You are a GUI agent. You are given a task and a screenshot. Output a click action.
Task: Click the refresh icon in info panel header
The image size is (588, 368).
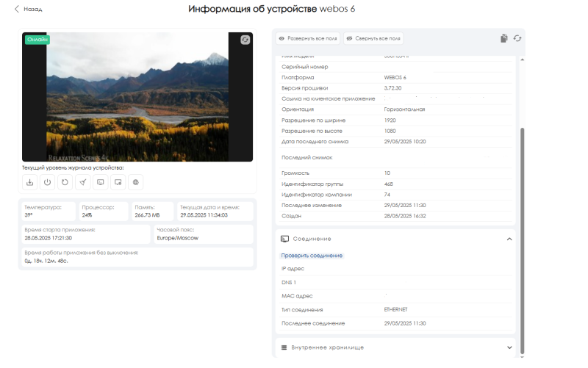(x=517, y=38)
